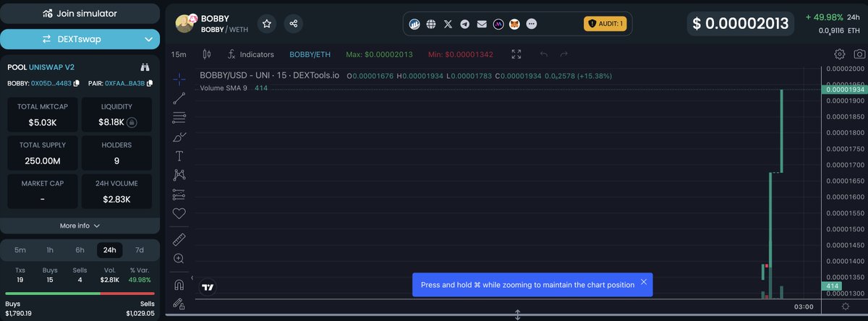This screenshot has width=868, height=321.
Task: Toggle the magnet snapping mode
Action: (x=179, y=285)
